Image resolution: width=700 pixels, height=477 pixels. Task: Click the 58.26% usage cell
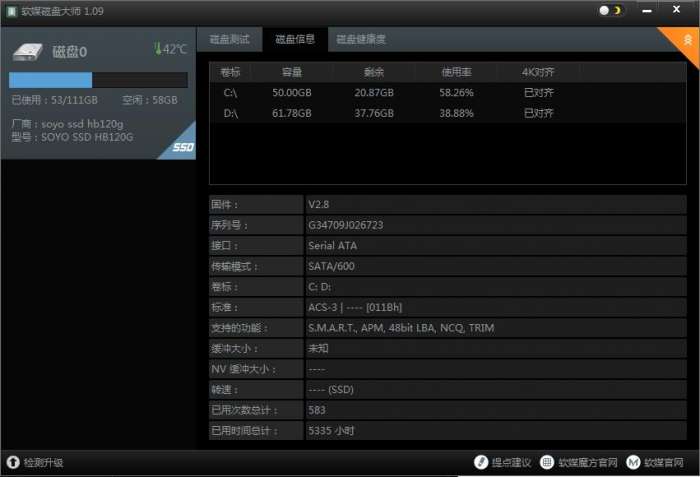[x=456, y=92]
